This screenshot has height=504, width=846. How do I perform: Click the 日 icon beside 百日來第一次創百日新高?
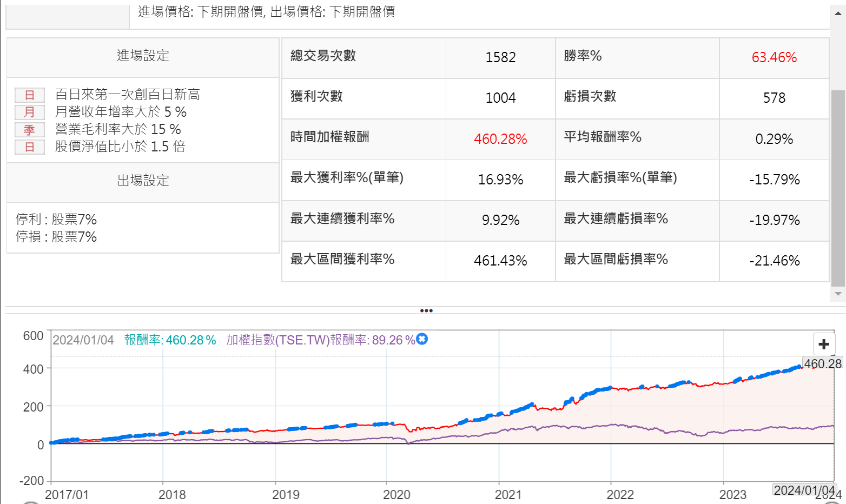point(29,95)
